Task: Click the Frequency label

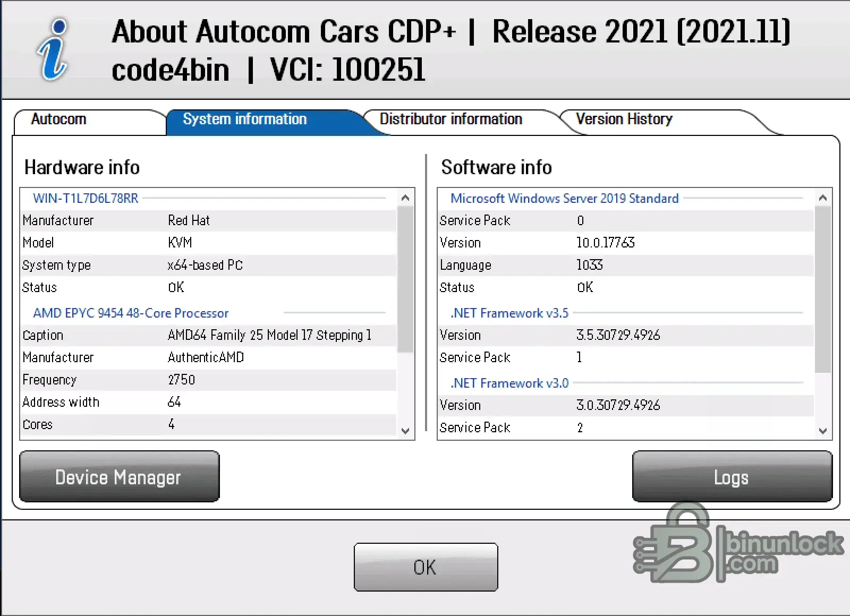Action: click(x=49, y=380)
